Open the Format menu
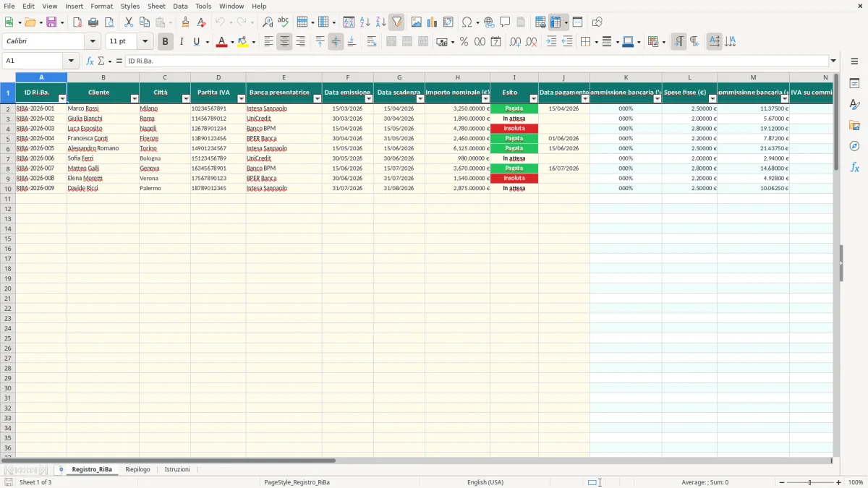This screenshot has height=488, width=868. click(x=101, y=6)
